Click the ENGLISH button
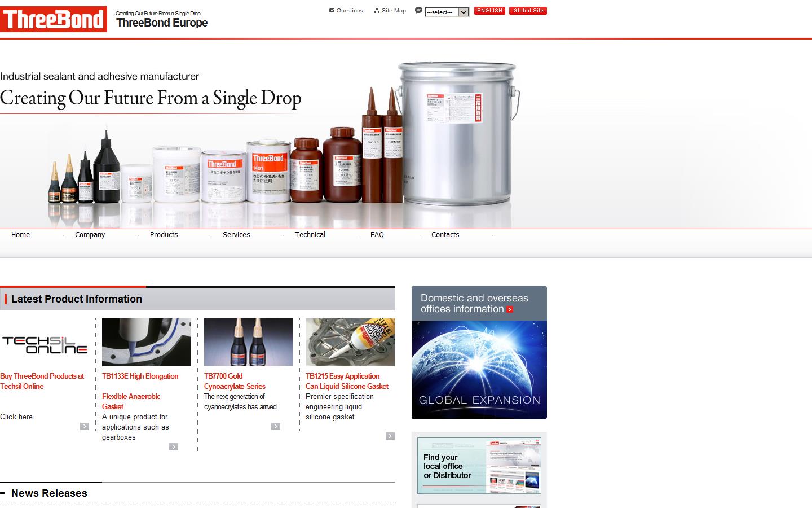 (489, 10)
